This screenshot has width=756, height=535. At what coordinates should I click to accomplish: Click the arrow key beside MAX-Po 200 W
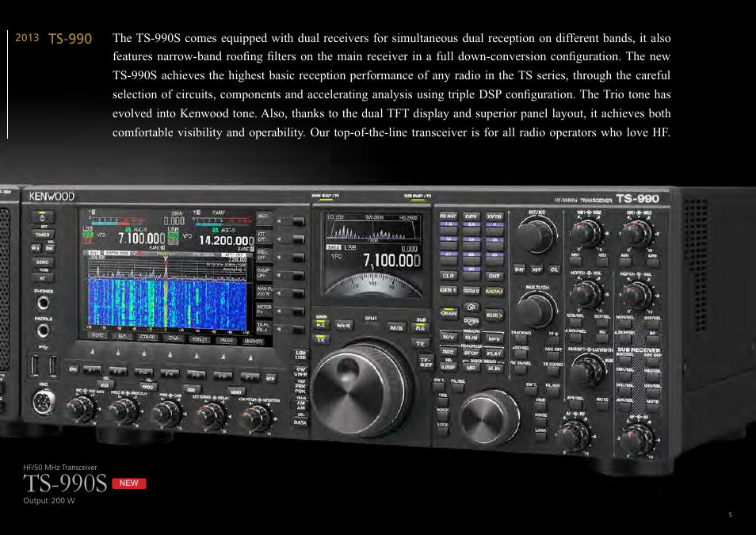pos(299,292)
